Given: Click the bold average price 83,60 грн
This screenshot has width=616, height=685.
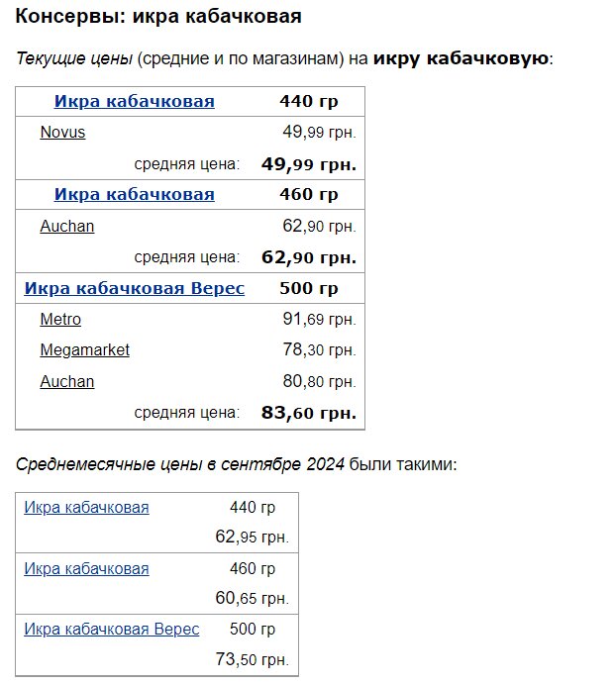Looking at the screenshot, I should tap(308, 413).
